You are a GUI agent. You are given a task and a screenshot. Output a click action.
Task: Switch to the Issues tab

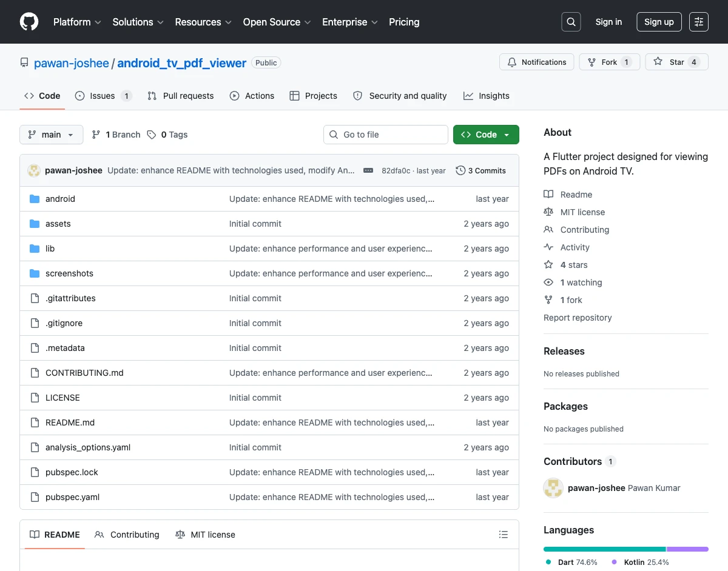(103, 96)
